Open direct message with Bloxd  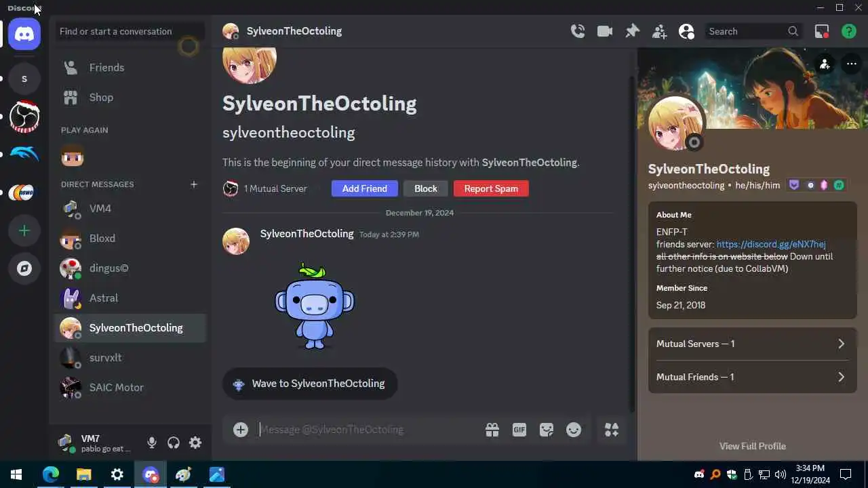[130, 239]
